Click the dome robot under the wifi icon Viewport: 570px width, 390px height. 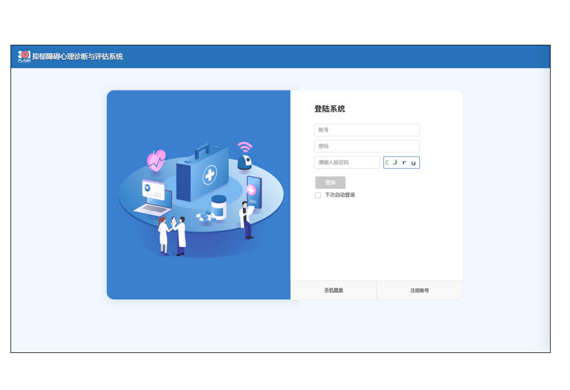(x=245, y=162)
